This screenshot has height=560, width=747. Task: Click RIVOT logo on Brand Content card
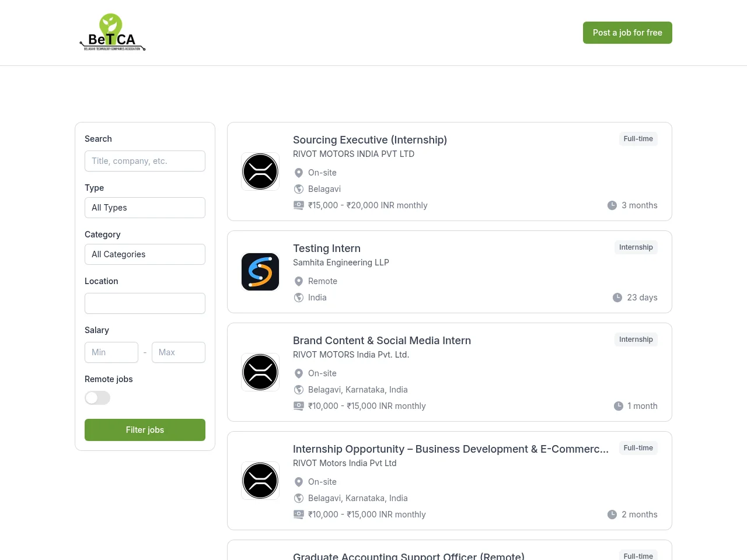coord(260,372)
